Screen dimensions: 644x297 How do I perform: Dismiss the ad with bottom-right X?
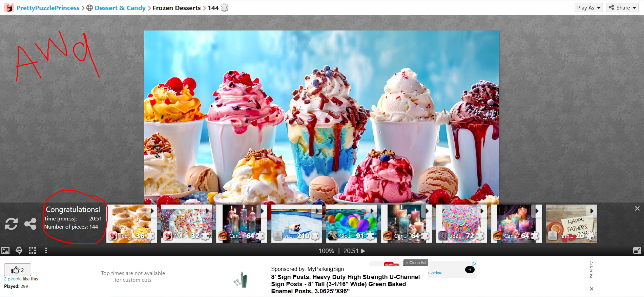(591, 289)
